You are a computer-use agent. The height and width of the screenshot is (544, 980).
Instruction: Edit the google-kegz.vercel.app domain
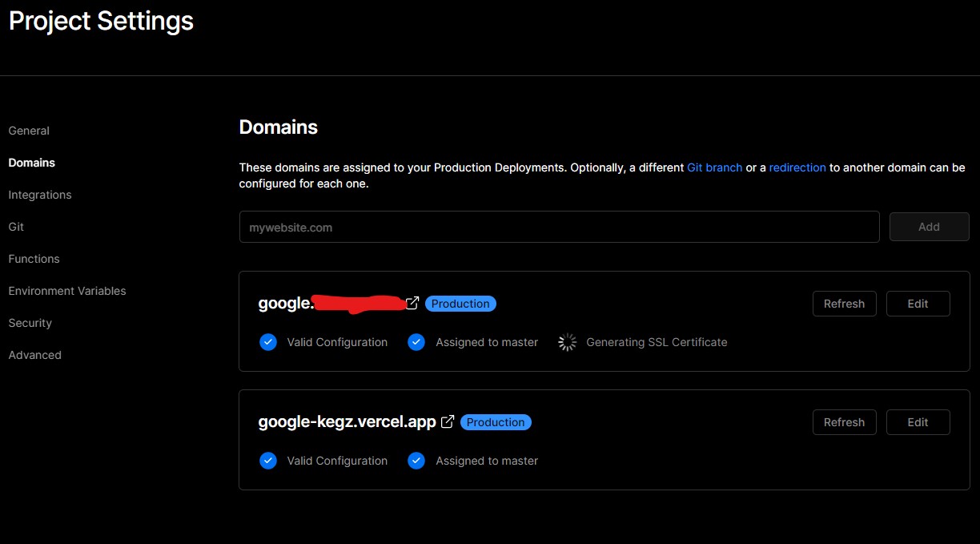(918, 422)
